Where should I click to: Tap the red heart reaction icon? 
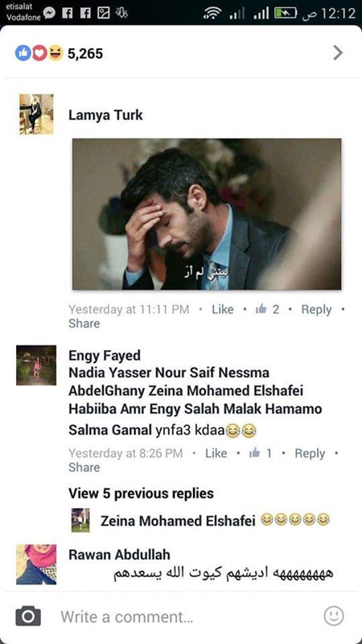point(39,53)
